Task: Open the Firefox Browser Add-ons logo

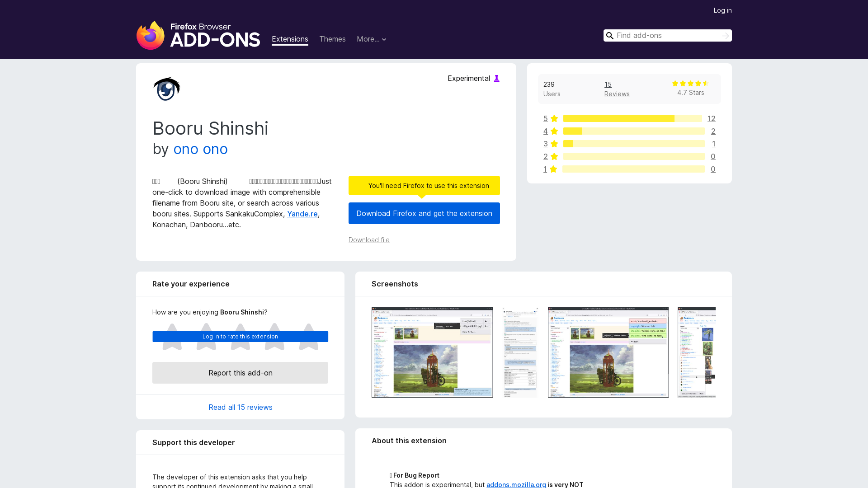Action: pyautogui.click(x=198, y=35)
